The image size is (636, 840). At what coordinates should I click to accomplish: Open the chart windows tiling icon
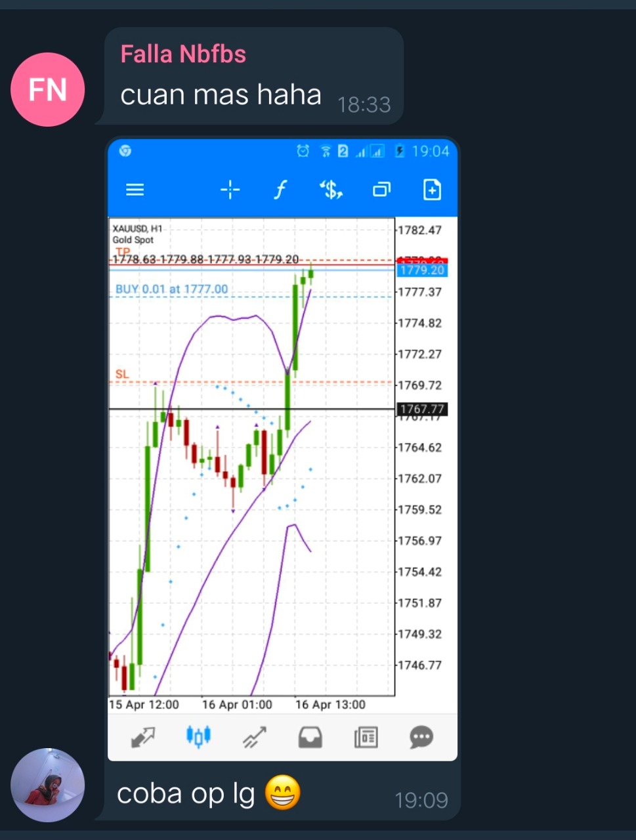click(x=381, y=190)
